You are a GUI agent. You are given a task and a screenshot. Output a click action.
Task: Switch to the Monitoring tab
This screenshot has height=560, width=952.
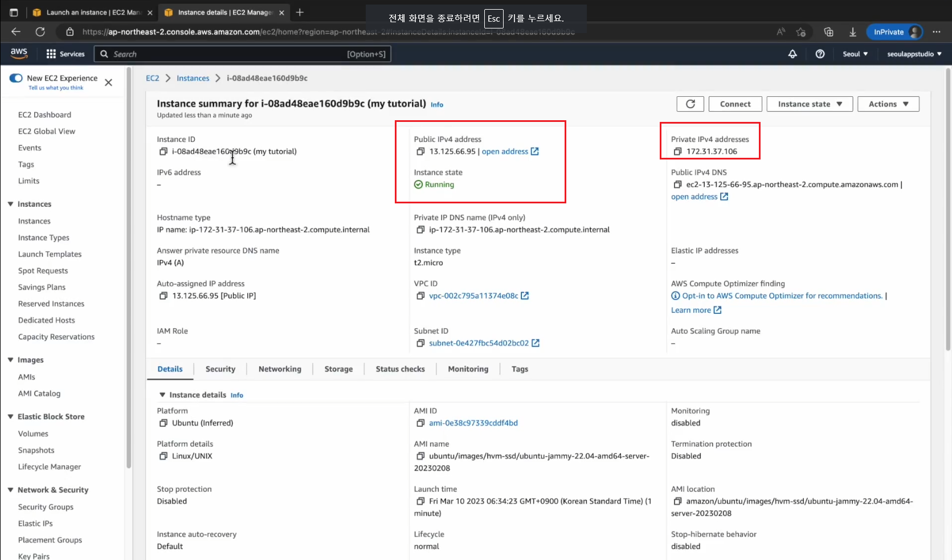coord(468,369)
